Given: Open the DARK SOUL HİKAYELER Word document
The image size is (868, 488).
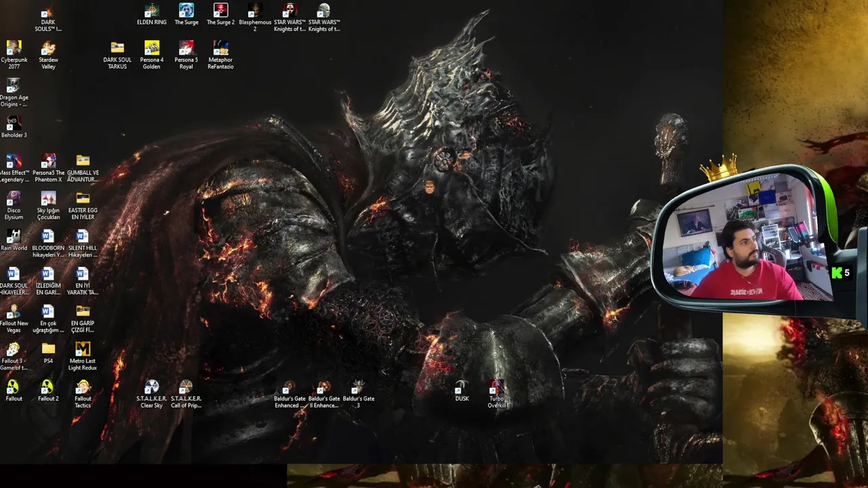Looking at the screenshot, I should point(14,281).
